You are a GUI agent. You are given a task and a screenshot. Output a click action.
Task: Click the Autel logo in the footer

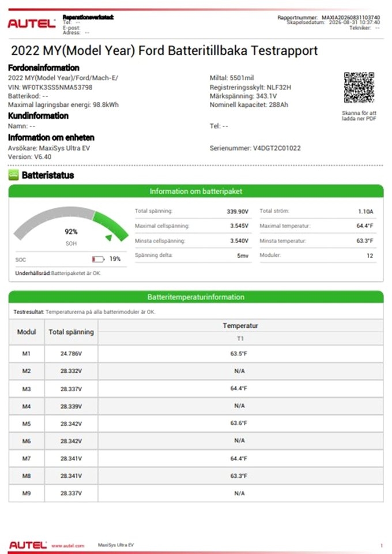(x=28, y=545)
